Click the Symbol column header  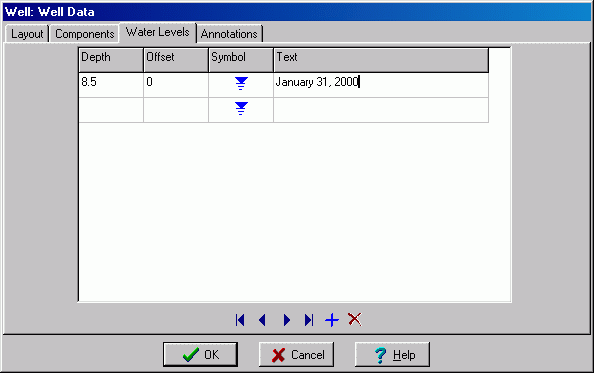click(x=241, y=60)
